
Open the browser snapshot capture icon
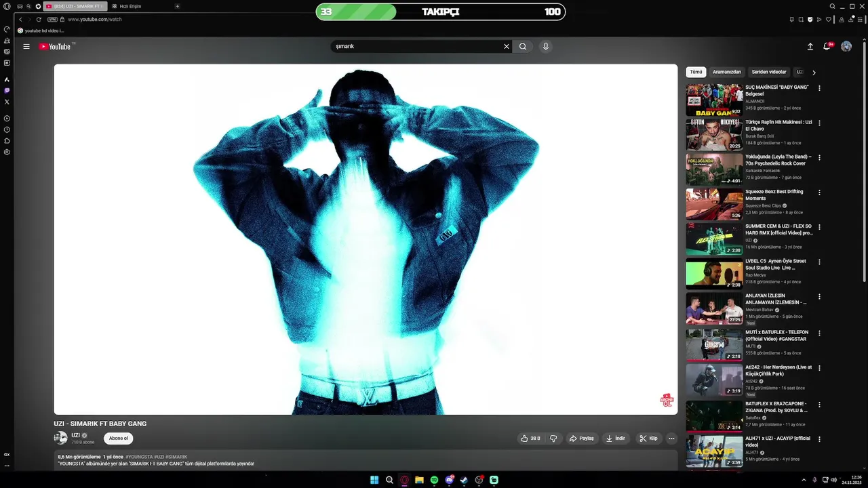pos(801,20)
